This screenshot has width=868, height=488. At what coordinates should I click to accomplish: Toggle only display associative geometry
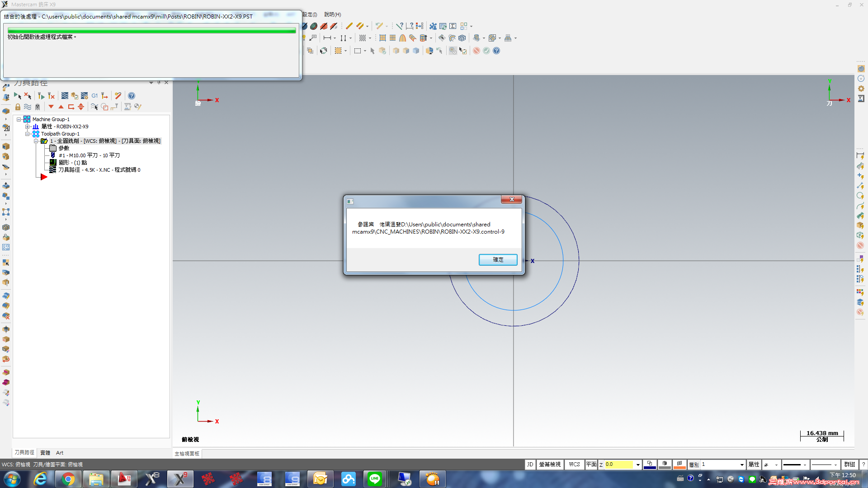[104, 107]
